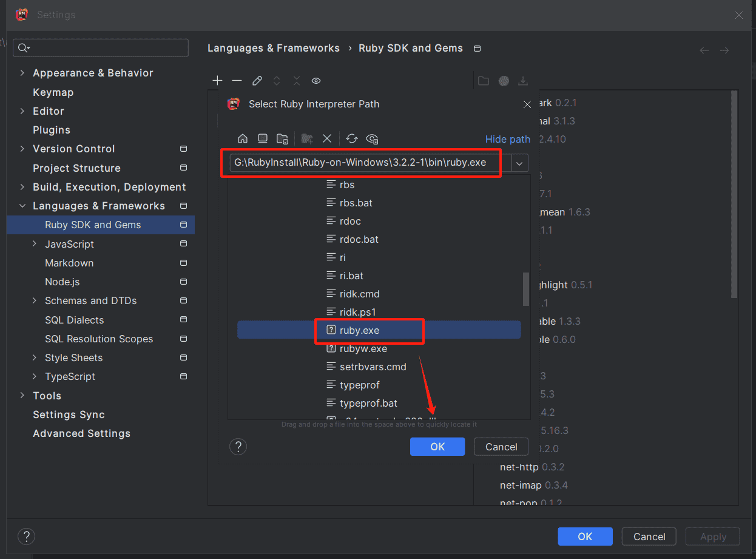Image resolution: width=756 pixels, height=559 pixels.
Task: Go to home directory in interpreter path dialog
Action: click(x=243, y=138)
